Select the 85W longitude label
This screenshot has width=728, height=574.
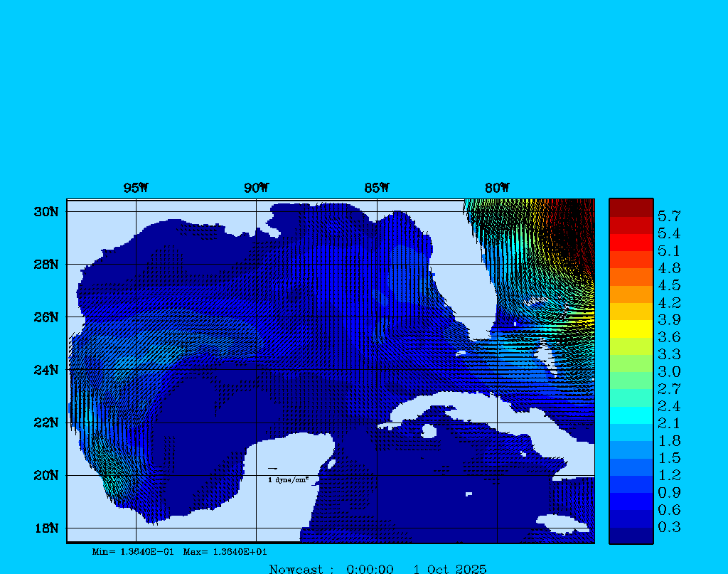tap(377, 188)
